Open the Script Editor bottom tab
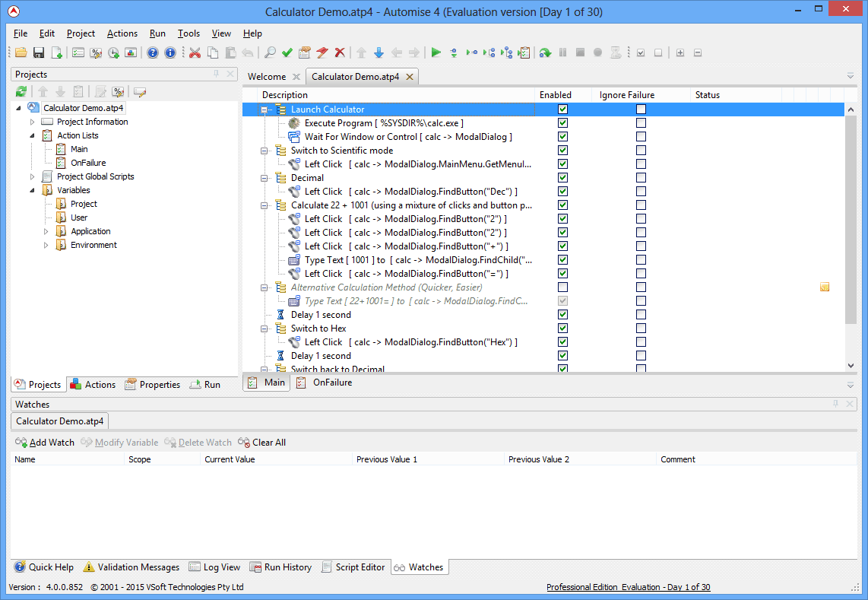The width and height of the screenshot is (868, 600). tap(353, 567)
